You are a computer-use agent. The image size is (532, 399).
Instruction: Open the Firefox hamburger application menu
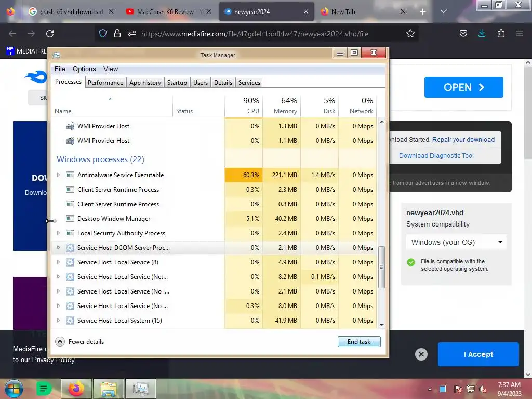tap(520, 34)
